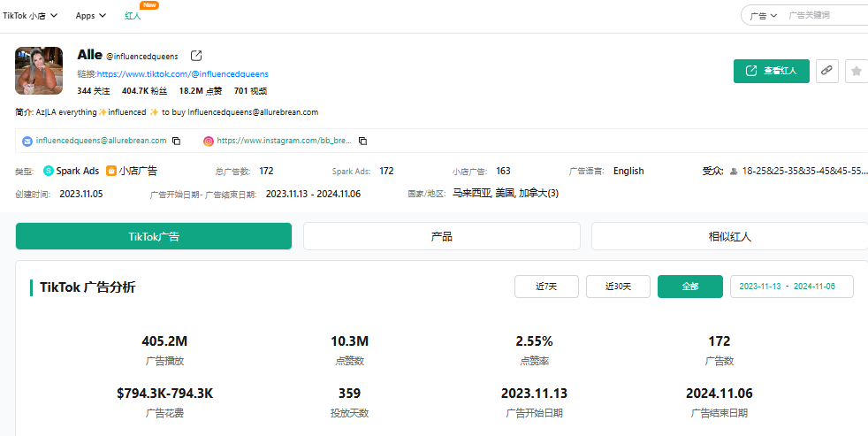868x436 pixels.
Task: Click the influencedqueens@allurebrean.com email link
Action: click(102, 141)
